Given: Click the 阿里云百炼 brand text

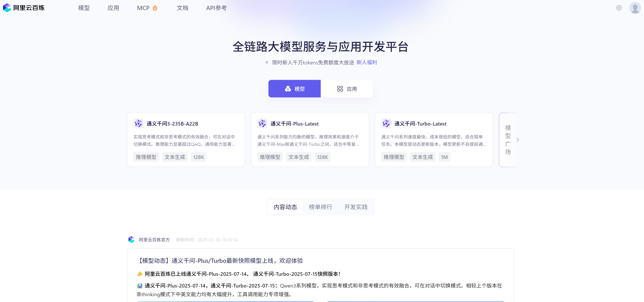Looking at the screenshot, I should point(29,8).
